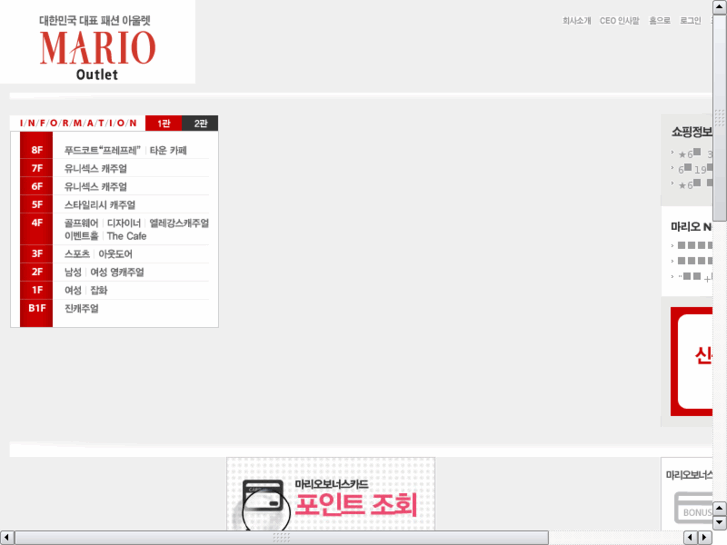Open 아웃도어 on 3F
Viewport: 727px width, 545px height.
point(115,254)
